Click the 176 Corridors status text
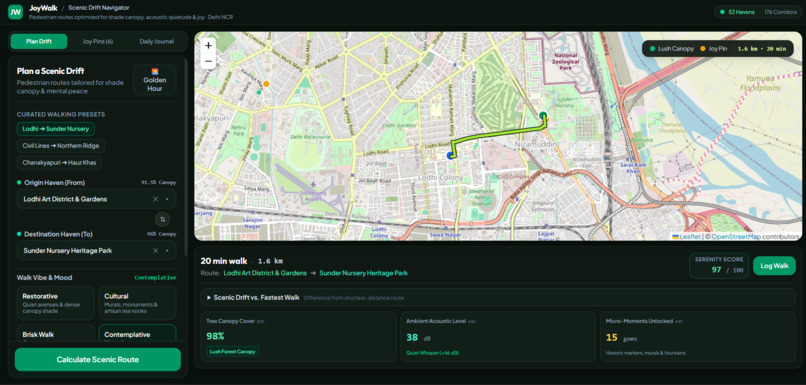This screenshot has width=806, height=385. coord(779,12)
